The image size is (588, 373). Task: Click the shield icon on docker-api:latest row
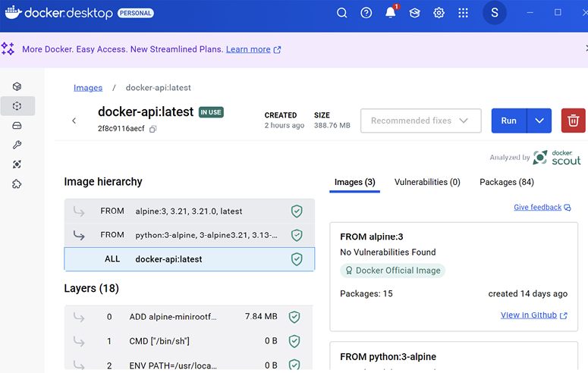(297, 259)
